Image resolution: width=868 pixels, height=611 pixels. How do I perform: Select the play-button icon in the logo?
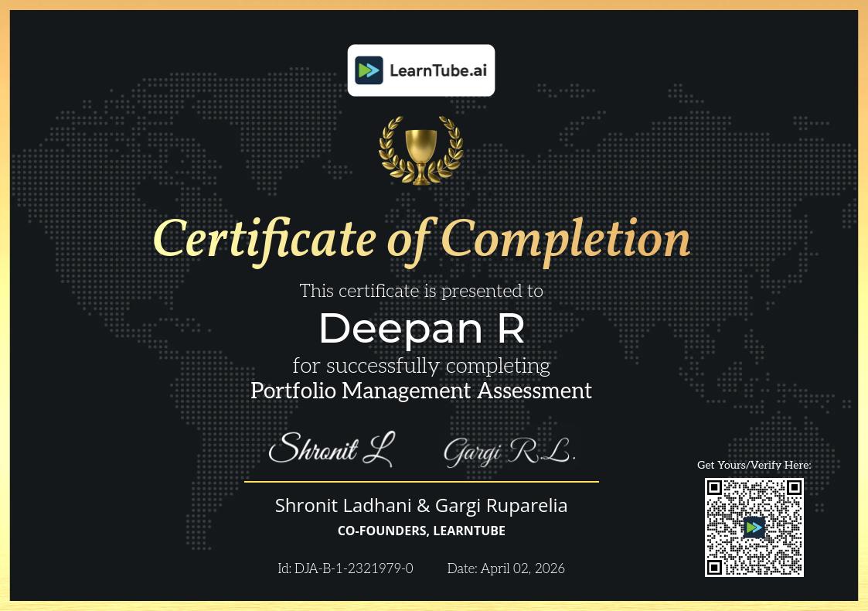click(369, 70)
